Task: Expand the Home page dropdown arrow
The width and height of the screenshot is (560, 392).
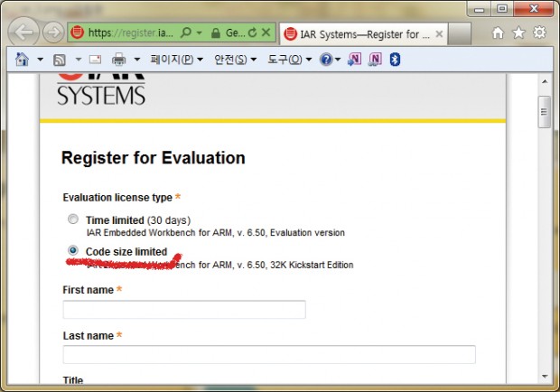Action: pos(40,60)
